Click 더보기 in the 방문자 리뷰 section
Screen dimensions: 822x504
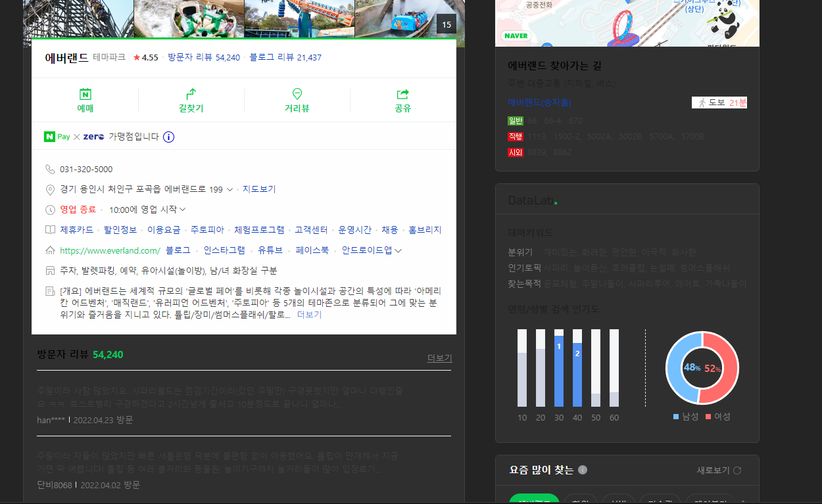(x=438, y=357)
